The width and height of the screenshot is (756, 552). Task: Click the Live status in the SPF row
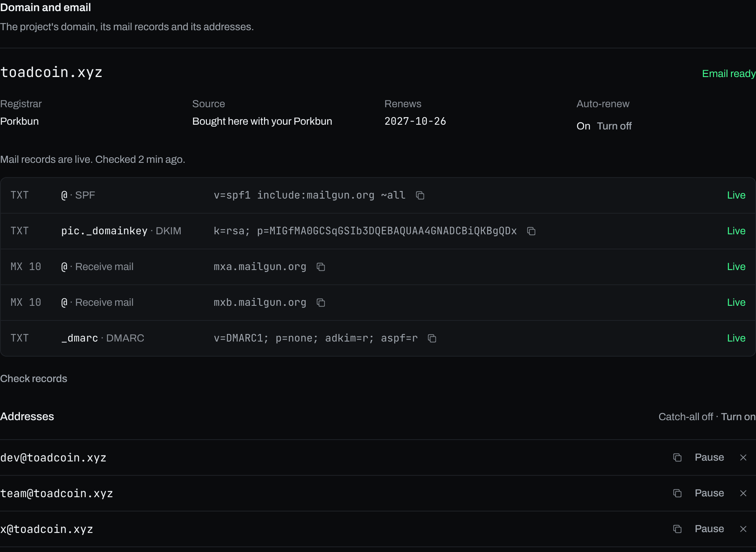[736, 195]
